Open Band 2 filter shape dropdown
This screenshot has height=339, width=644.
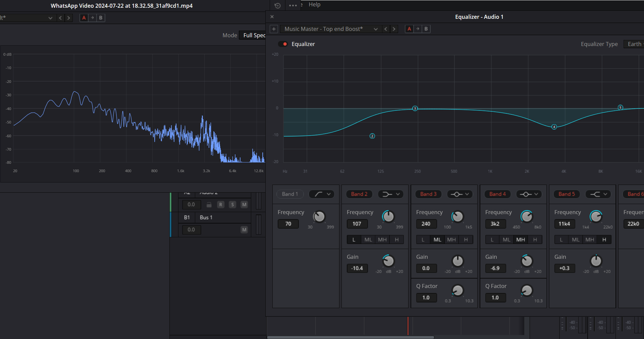(390, 194)
